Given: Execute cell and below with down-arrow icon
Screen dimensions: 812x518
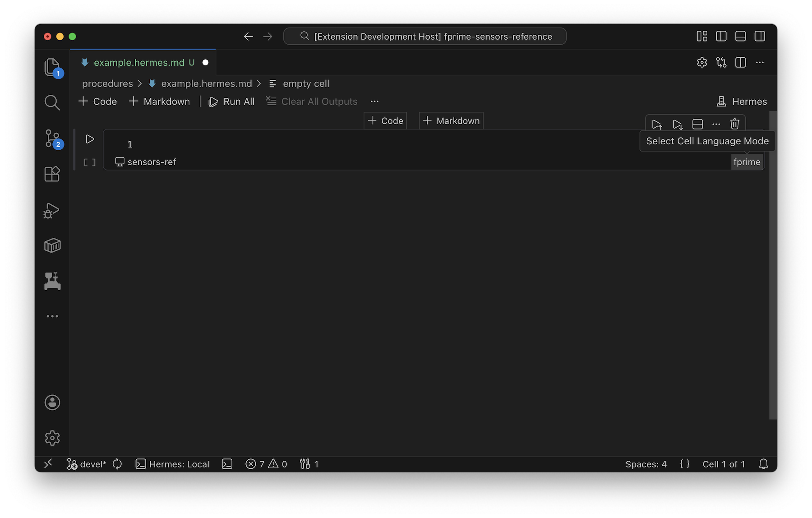Looking at the screenshot, I should point(678,124).
